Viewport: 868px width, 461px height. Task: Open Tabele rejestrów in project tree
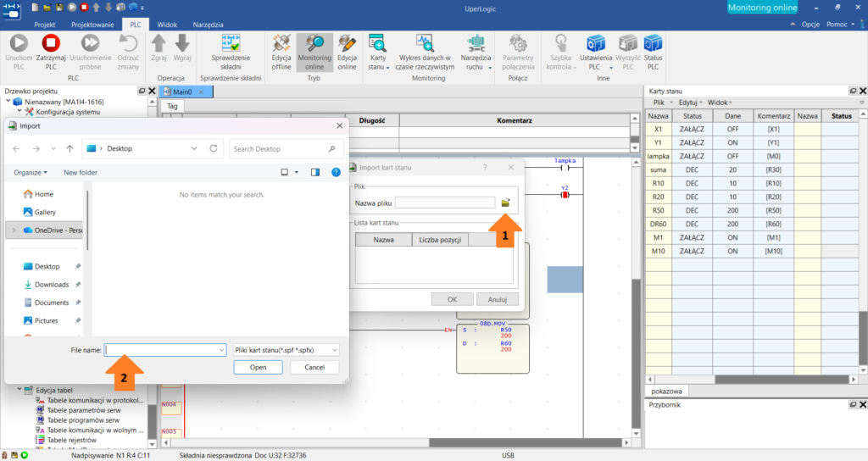click(x=71, y=440)
